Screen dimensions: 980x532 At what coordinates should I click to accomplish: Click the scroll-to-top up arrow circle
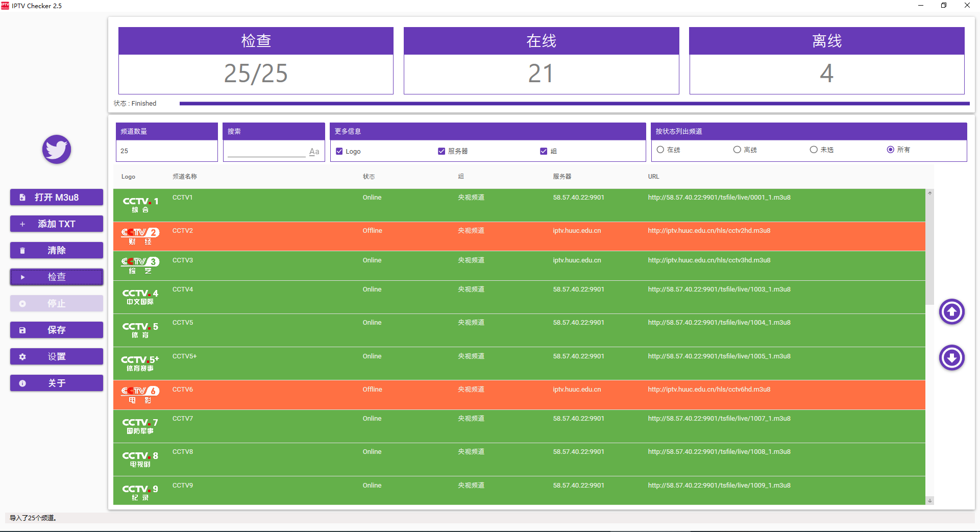[x=952, y=311]
